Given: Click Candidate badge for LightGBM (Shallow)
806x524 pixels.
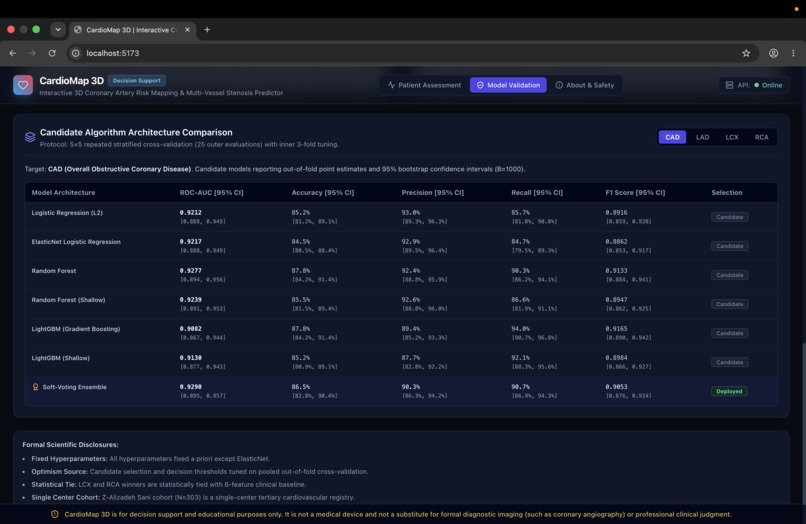Looking at the screenshot, I should click(729, 363).
